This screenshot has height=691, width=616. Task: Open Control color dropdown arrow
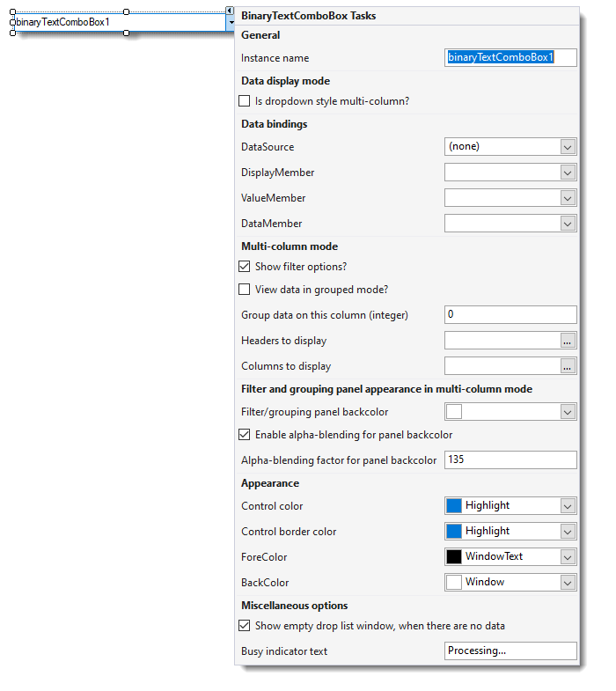click(568, 506)
